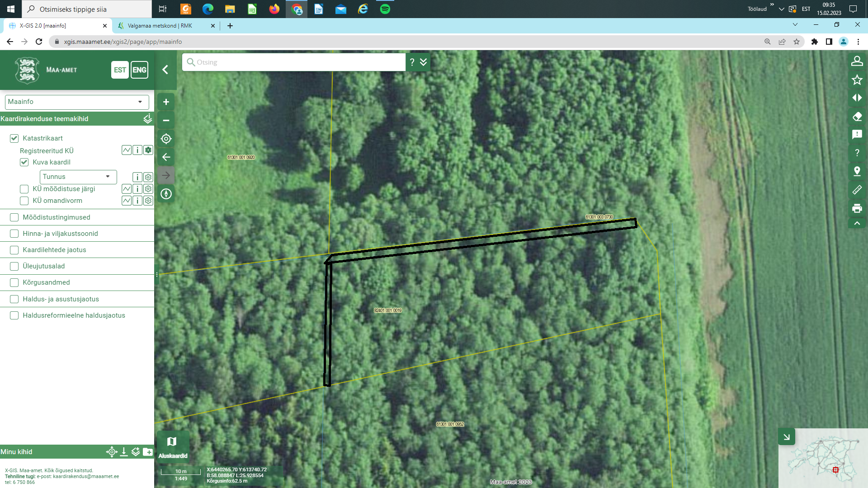Collapse the left sidebar panel chevron
The height and width of the screenshot is (488, 868).
coord(165,70)
